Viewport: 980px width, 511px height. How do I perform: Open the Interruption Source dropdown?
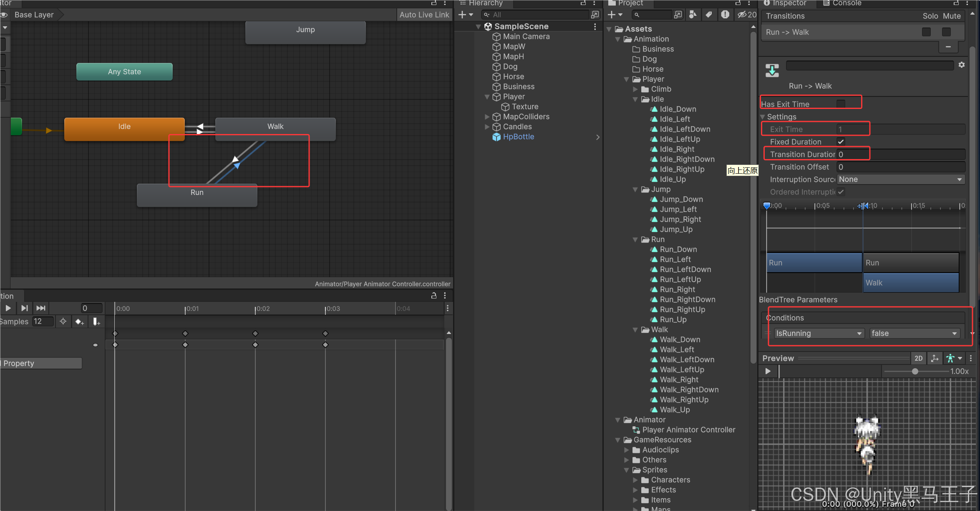[x=900, y=179]
